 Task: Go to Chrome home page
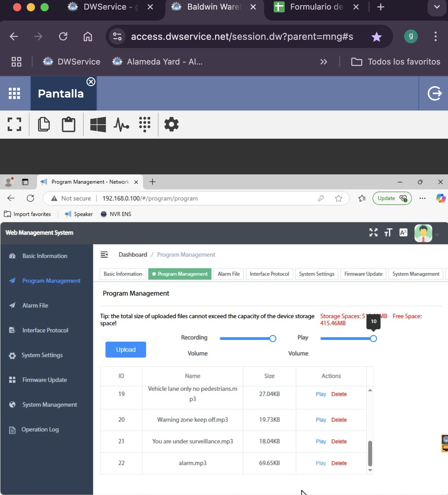pyautogui.click(x=88, y=36)
